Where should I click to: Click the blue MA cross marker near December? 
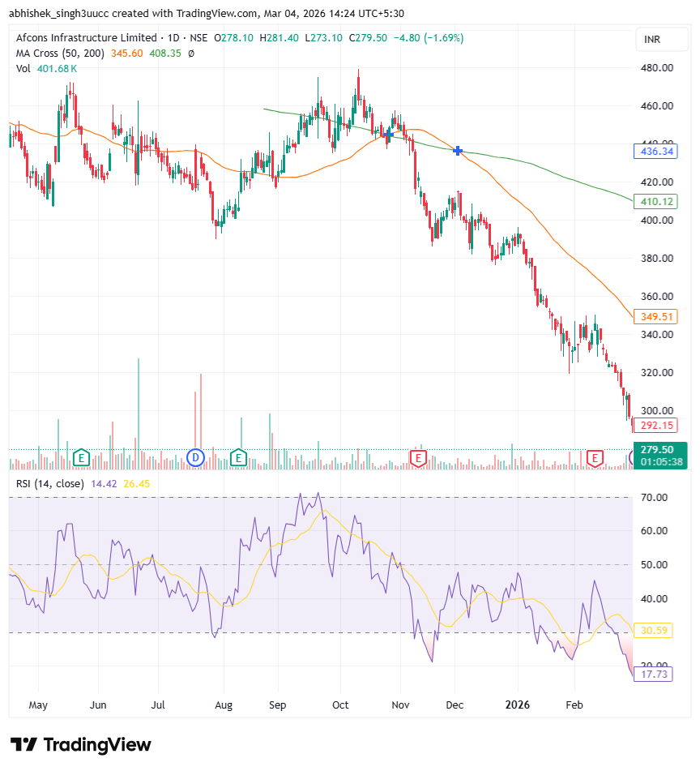(x=459, y=151)
